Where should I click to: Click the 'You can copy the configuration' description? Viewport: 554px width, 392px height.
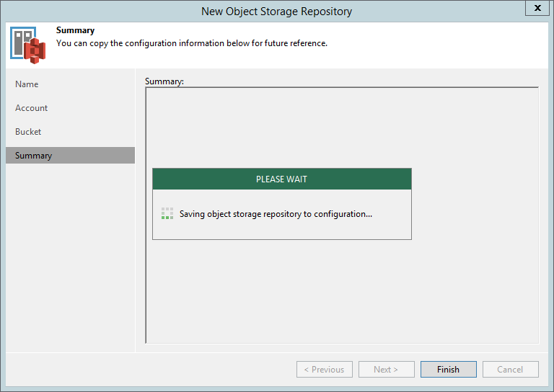tap(192, 43)
